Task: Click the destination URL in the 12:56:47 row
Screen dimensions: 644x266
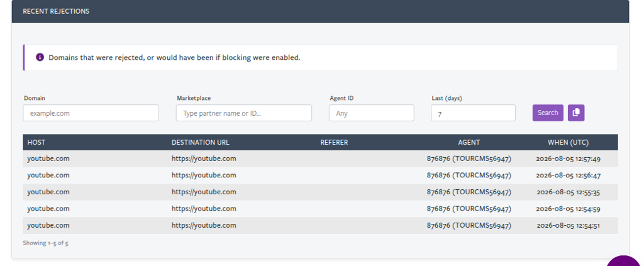Action: pyautogui.click(x=204, y=175)
